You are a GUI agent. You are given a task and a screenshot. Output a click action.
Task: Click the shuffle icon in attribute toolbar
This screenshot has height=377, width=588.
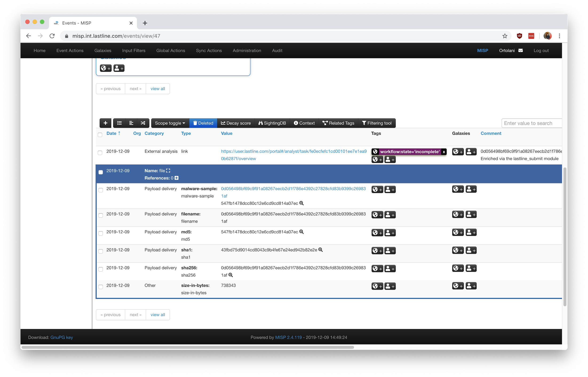point(143,123)
